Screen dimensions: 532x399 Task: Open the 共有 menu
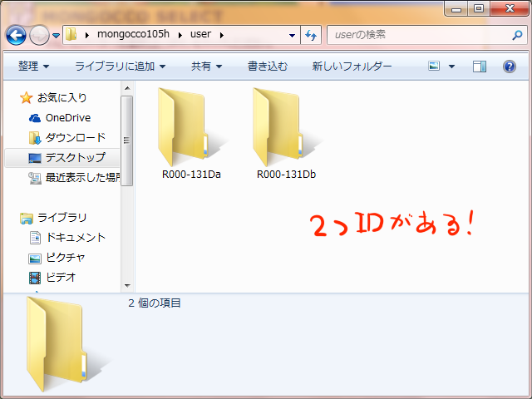[206, 66]
